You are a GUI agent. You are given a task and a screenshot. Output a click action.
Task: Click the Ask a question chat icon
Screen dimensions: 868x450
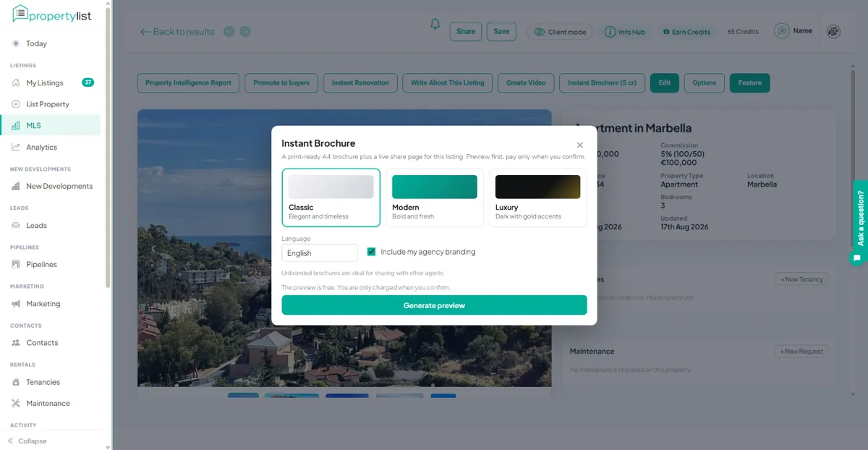[857, 258]
